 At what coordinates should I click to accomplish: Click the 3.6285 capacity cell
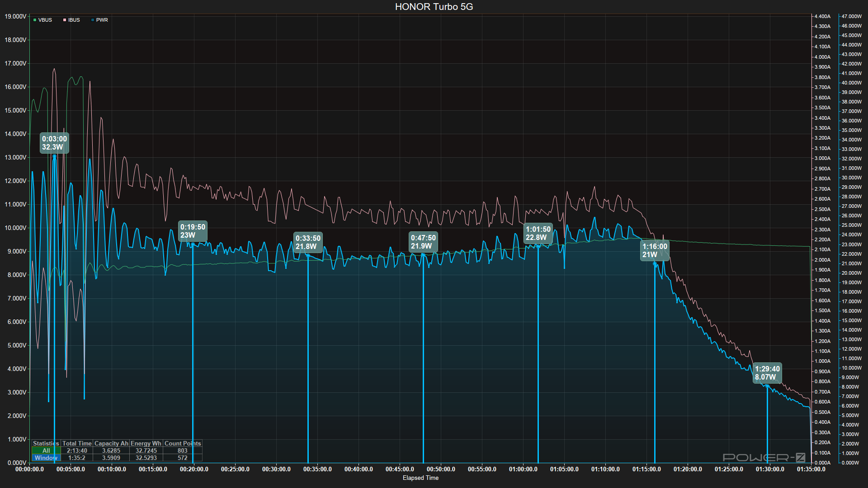[x=111, y=450]
